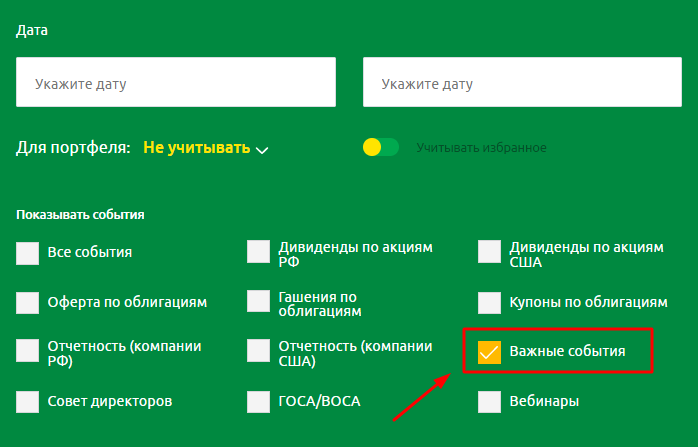This screenshot has height=447, width=698.
Task: Select the 'Гашения по облигациям' checkbox
Action: pyautogui.click(x=259, y=302)
